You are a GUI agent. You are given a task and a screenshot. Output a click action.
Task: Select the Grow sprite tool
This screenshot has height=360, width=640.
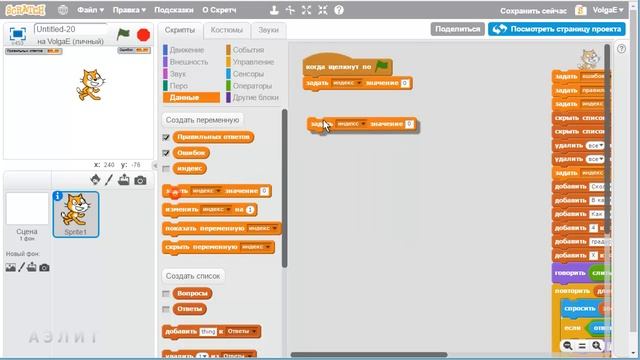306,10
